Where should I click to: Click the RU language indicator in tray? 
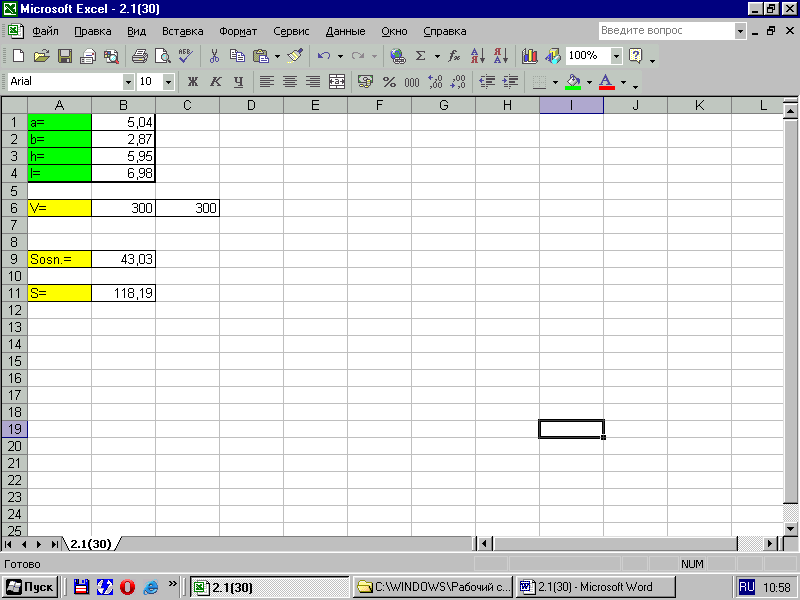point(746,587)
